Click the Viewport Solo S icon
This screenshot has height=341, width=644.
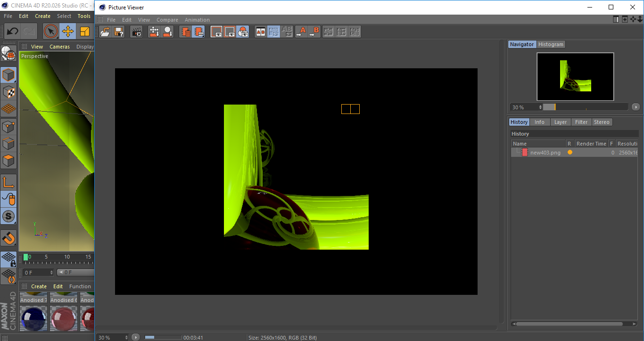pyautogui.click(x=8, y=216)
